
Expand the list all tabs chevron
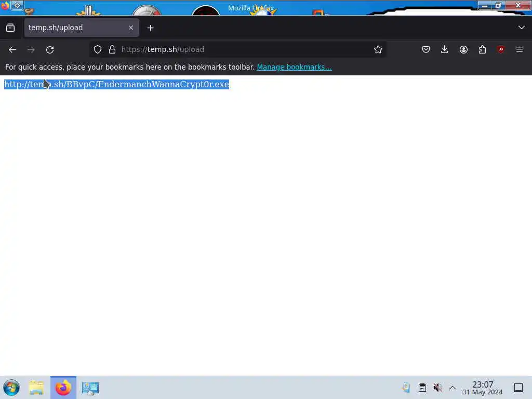(x=522, y=28)
